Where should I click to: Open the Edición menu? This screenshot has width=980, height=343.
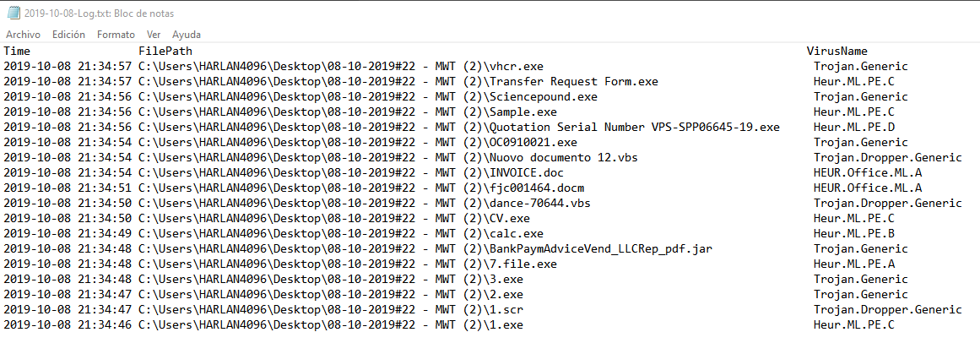(x=68, y=35)
